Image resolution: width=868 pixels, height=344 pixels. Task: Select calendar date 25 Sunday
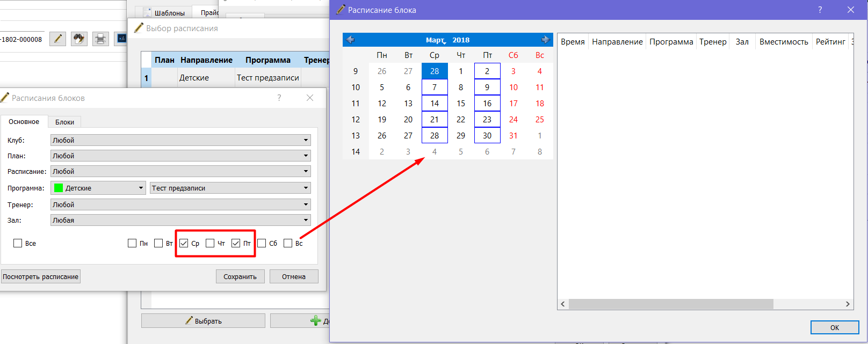[x=540, y=119]
